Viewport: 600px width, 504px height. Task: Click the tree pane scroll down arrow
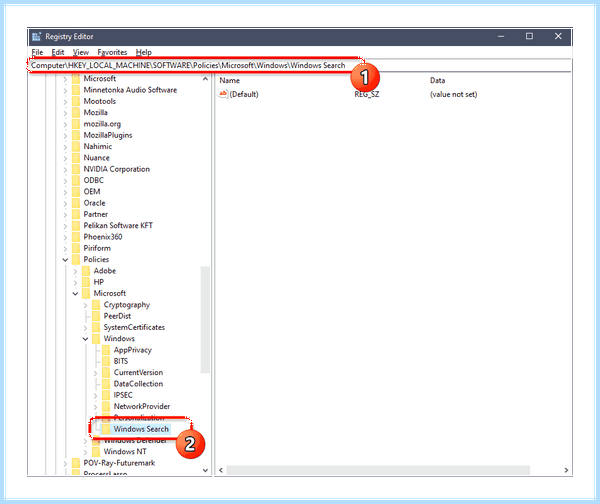205,470
